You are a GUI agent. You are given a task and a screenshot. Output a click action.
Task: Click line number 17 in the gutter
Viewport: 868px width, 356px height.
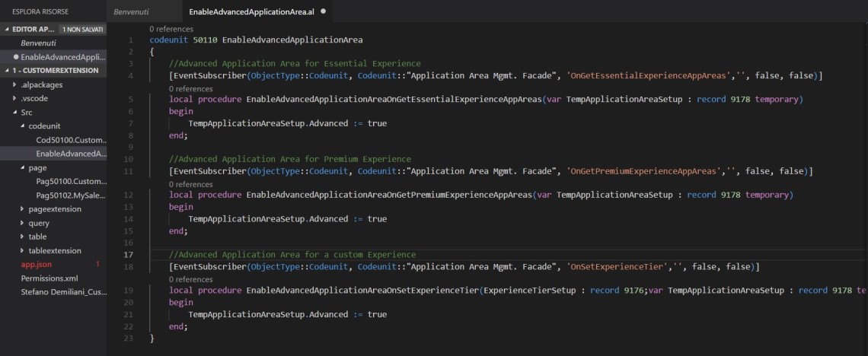[129, 255]
